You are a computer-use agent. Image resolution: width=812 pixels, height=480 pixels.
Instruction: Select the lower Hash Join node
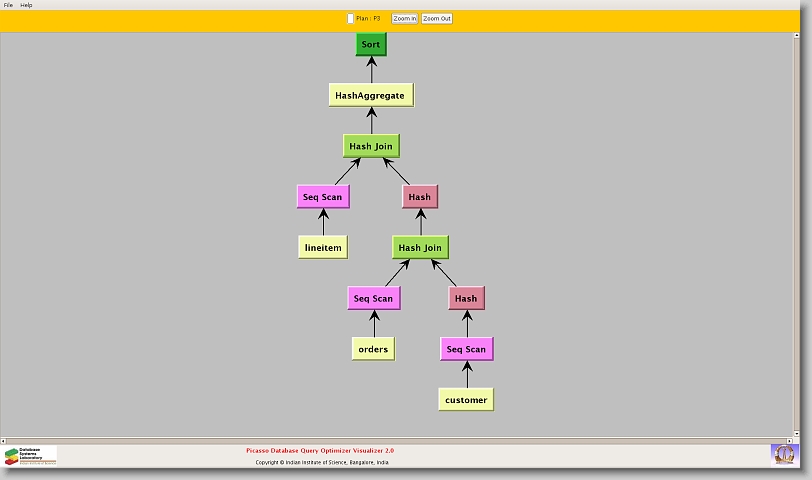tap(420, 248)
